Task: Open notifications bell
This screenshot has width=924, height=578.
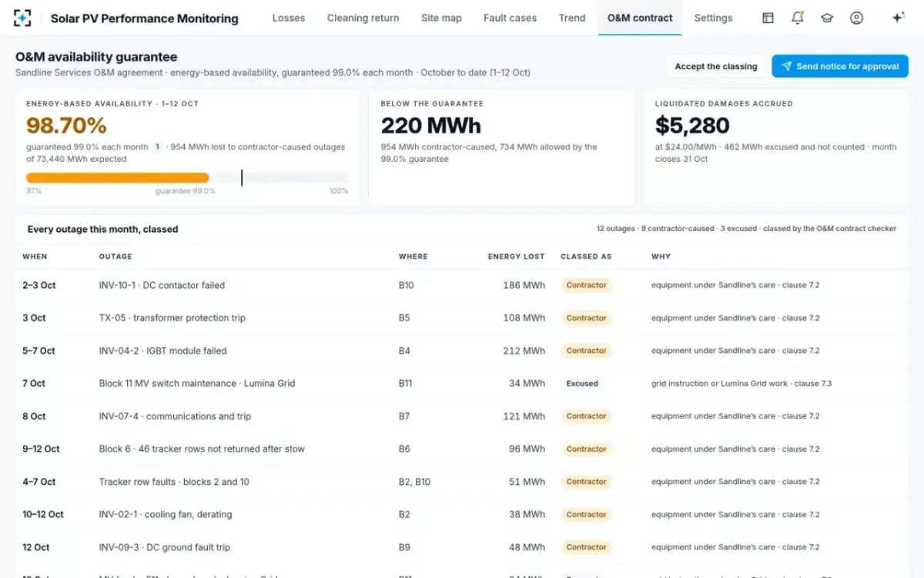Action: coord(798,18)
